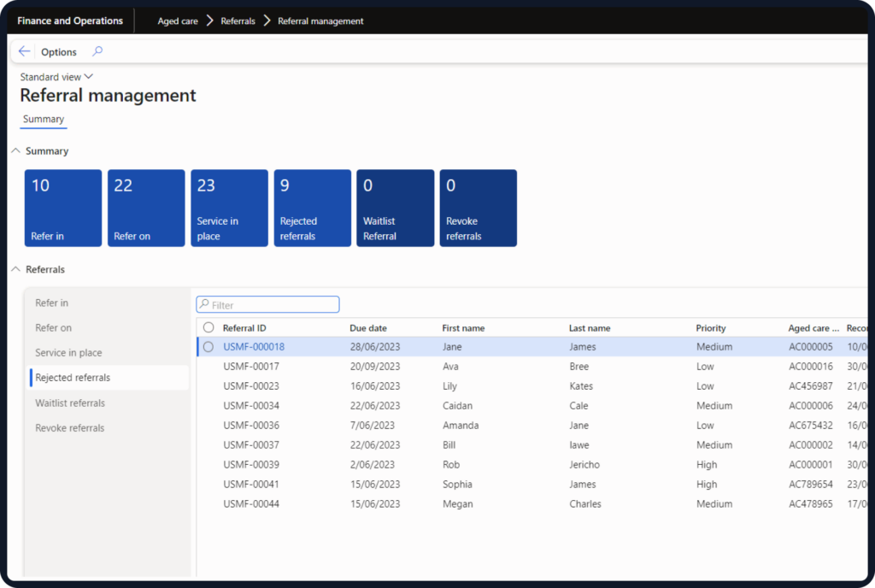Collapse the Referrals section
This screenshot has width=875, height=588.
(15, 269)
